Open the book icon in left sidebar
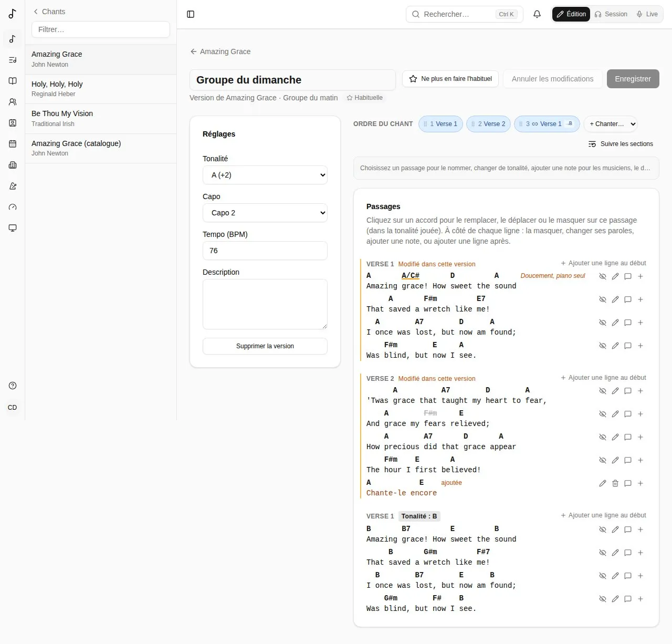Screen dimensions: 672x644 click(13, 81)
